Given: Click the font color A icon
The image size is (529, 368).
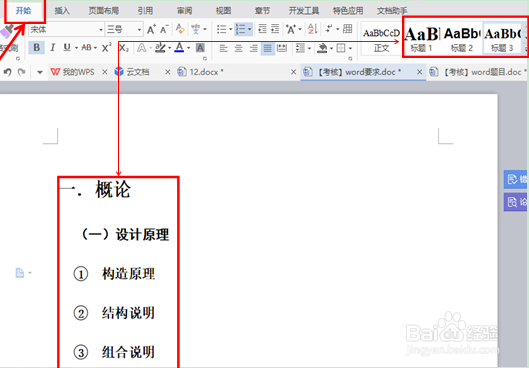Looking at the screenshot, I should point(179,48).
